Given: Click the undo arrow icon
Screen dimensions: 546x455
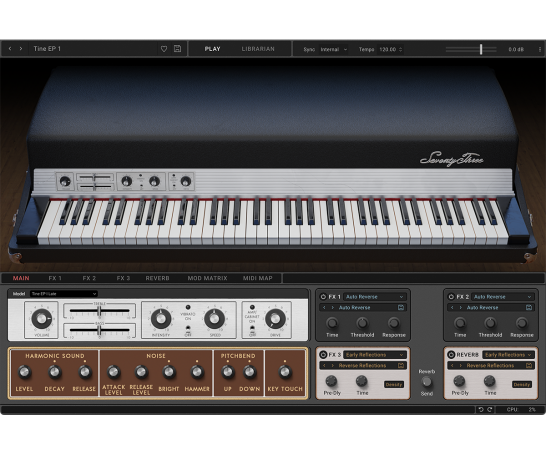Looking at the screenshot, I should (x=481, y=409).
